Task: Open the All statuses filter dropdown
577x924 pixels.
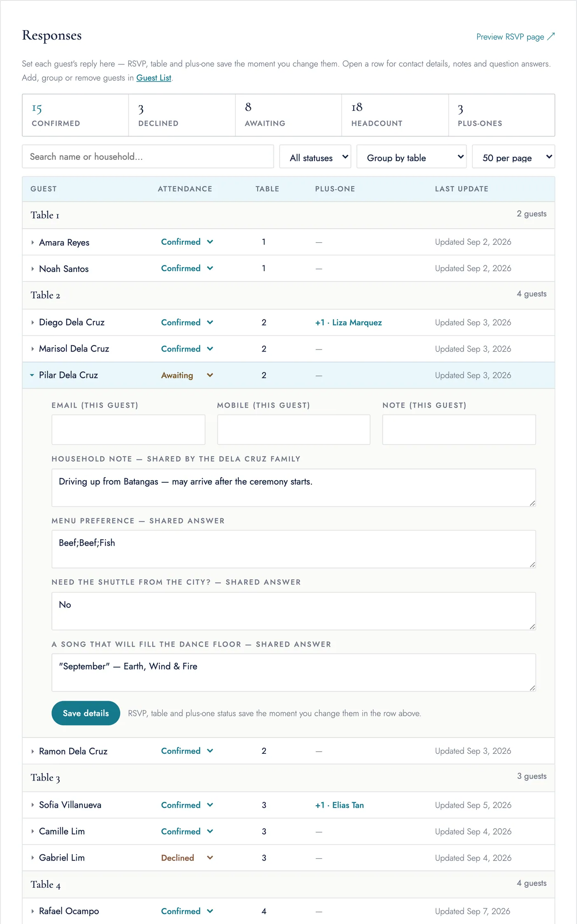Action: [x=315, y=157]
